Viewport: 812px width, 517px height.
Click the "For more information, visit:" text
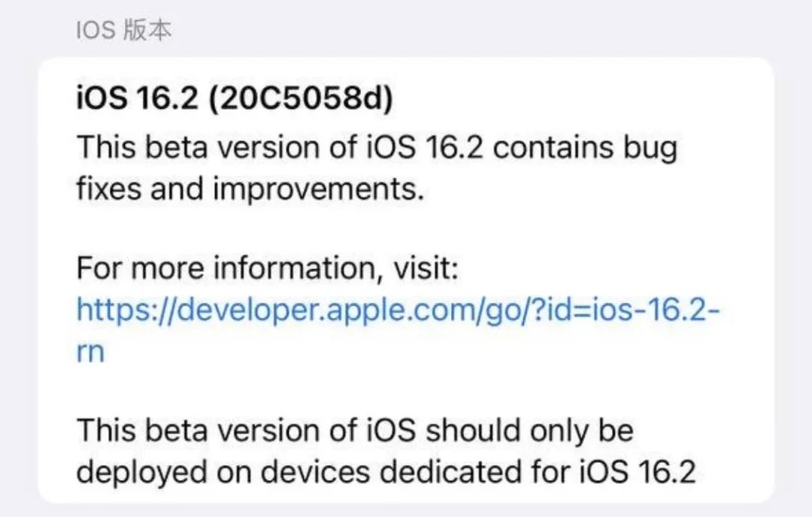268,268
